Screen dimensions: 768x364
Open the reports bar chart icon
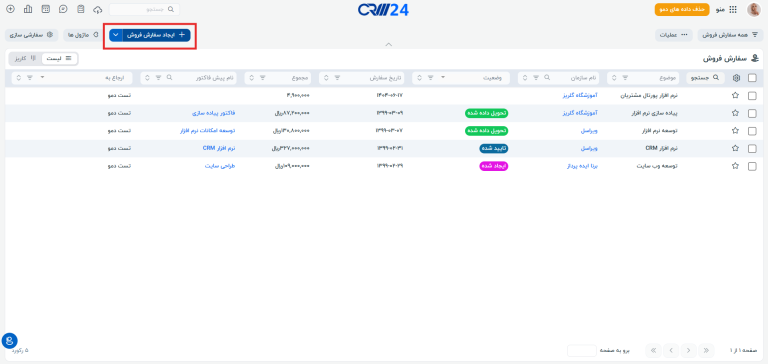coord(28,9)
